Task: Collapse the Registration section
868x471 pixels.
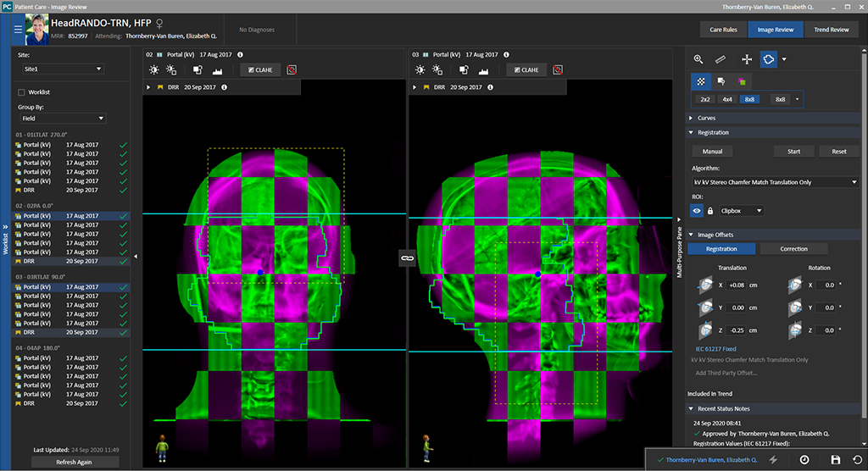Action: coord(691,133)
